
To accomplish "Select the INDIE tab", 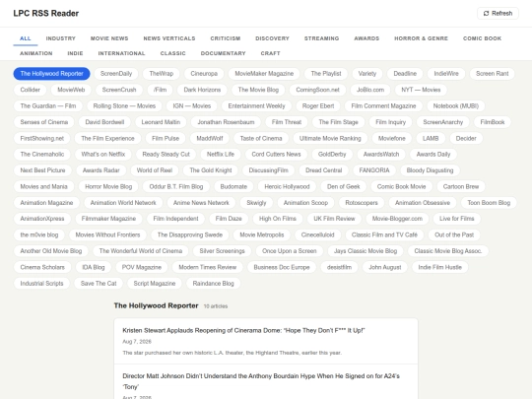I will point(75,53).
